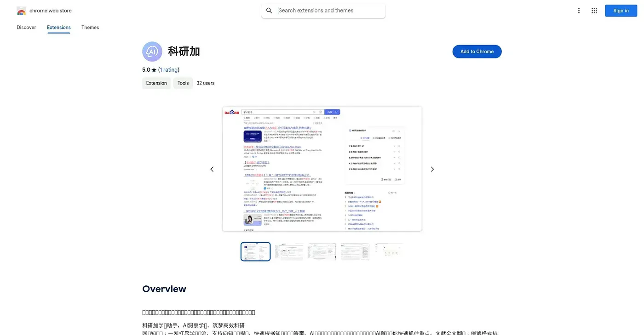Click the large Baidu screenshot preview
Image resolution: width=644 pixels, height=335 pixels.
[x=322, y=169]
